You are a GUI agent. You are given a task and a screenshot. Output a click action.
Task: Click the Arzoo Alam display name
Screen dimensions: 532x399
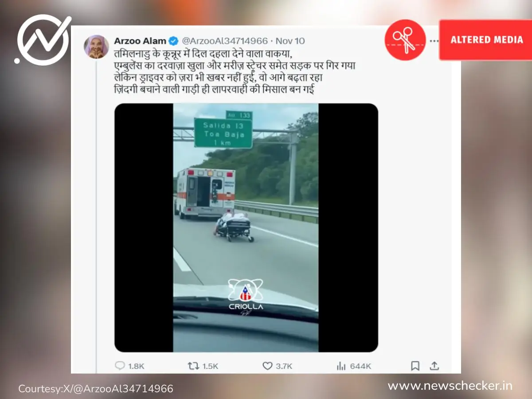coord(140,41)
